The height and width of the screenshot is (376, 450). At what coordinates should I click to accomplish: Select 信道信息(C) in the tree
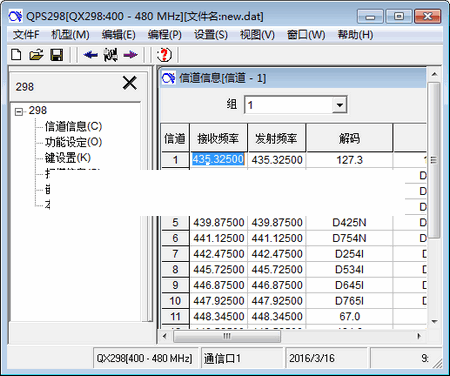[x=73, y=126]
